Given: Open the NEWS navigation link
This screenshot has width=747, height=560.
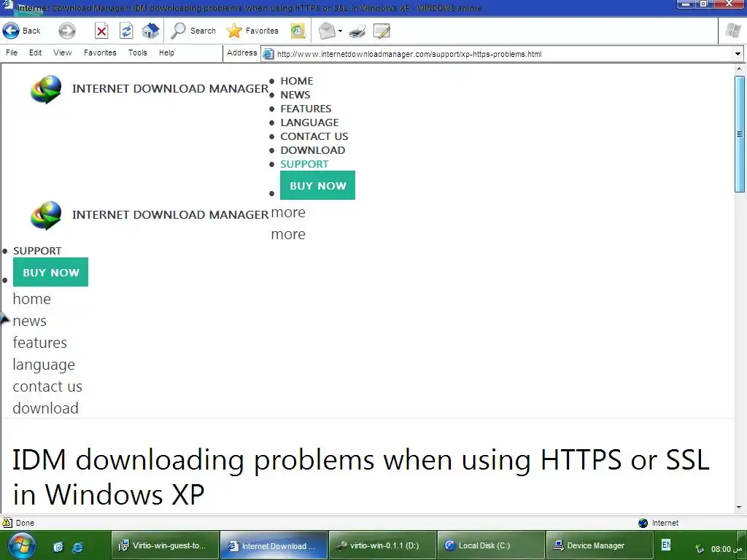Looking at the screenshot, I should pyautogui.click(x=295, y=95).
